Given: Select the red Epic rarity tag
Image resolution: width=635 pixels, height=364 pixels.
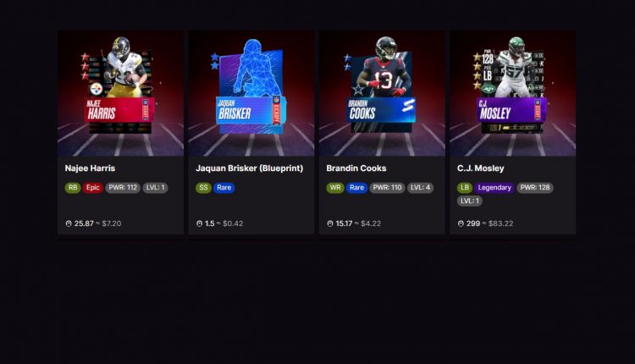Looking at the screenshot, I should click(93, 187).
